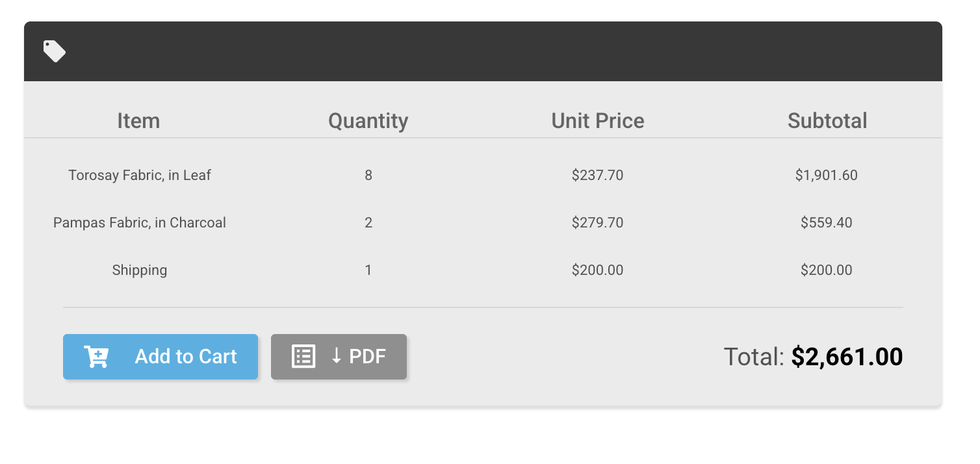Click the $237.70 unit price

[598, 175]
